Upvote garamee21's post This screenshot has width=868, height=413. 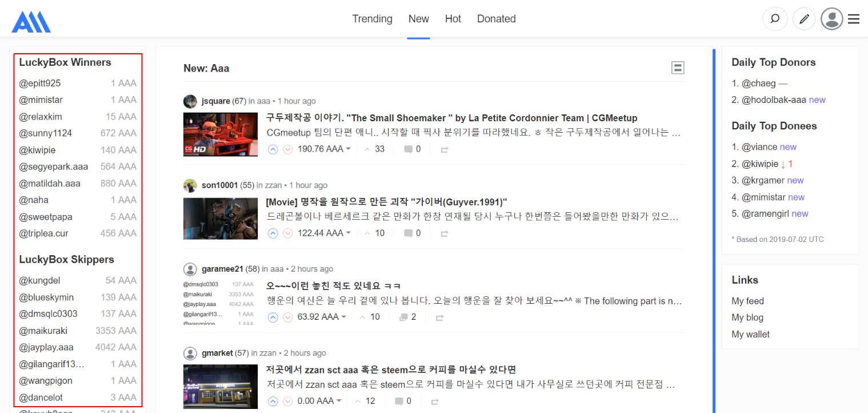pyautogui.click(x=273, y=317)
